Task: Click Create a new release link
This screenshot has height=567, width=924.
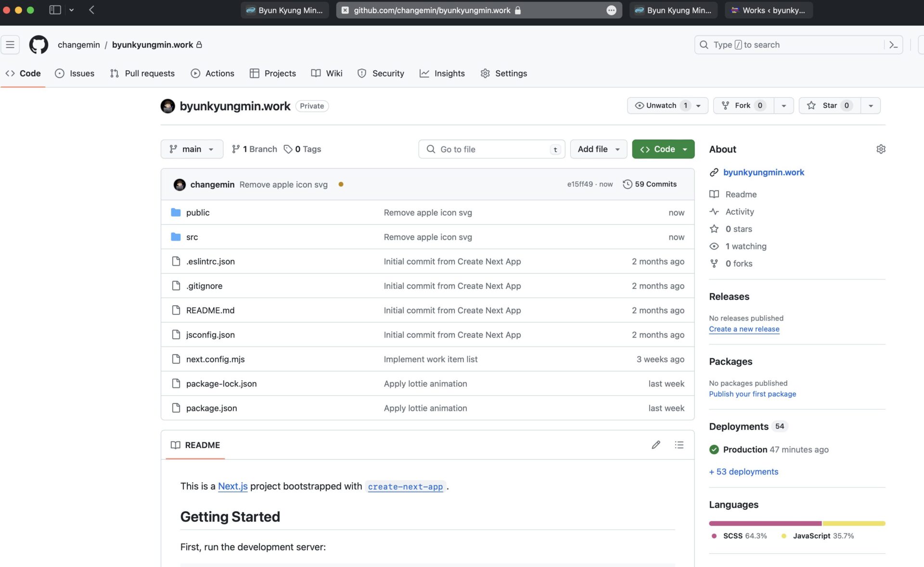Action: point(744,329)
